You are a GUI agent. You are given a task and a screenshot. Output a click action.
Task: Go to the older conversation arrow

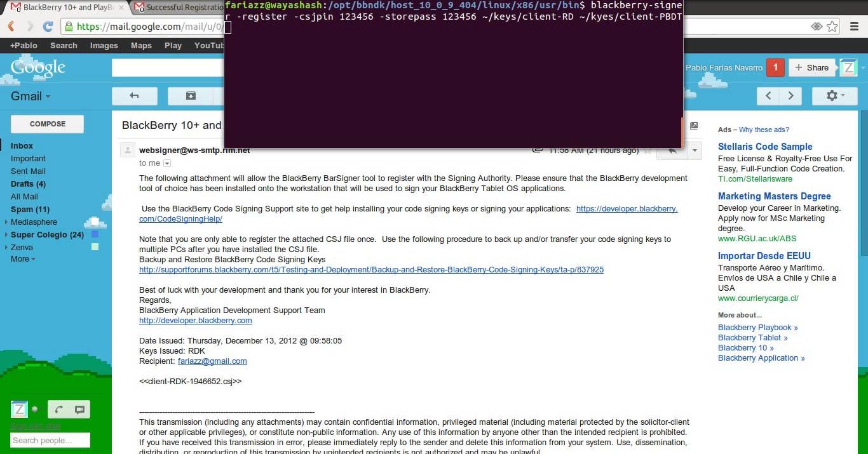coord(790,96)
